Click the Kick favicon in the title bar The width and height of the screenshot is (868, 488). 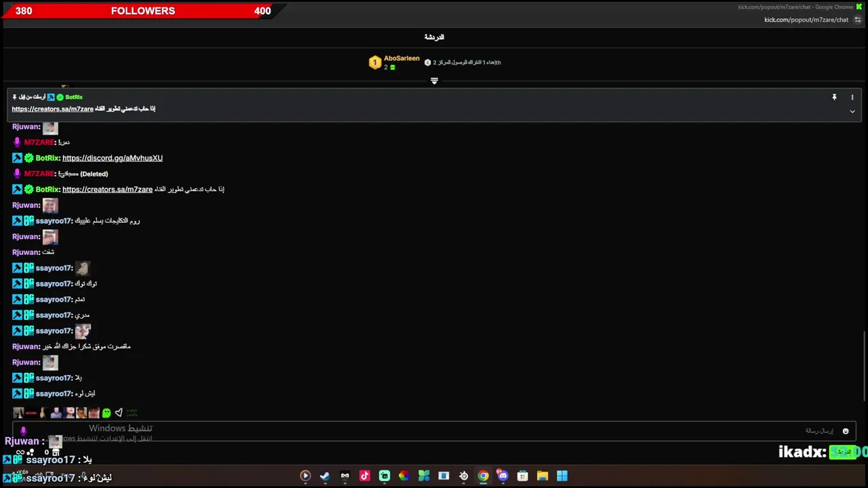click(x=859, y=7)
